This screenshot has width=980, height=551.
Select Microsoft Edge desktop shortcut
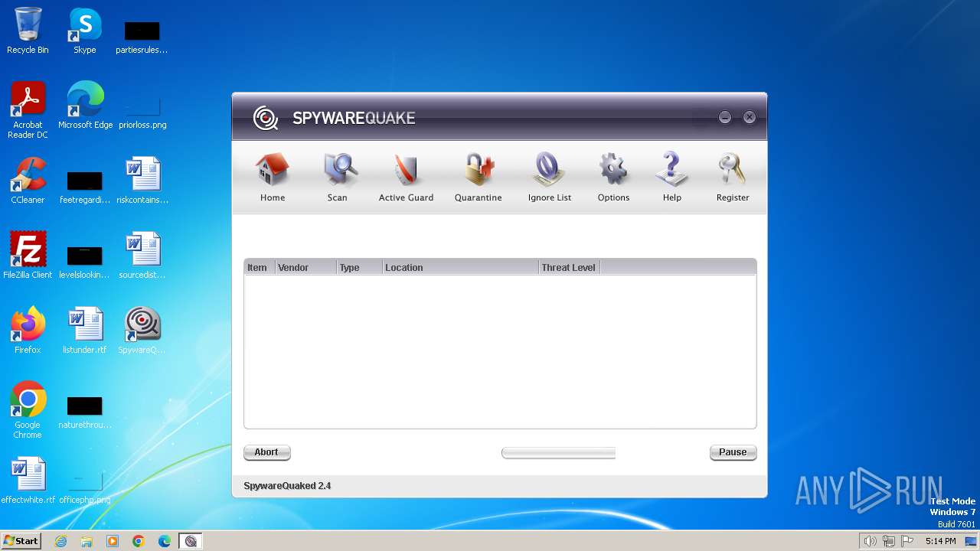tap(85, 106)
